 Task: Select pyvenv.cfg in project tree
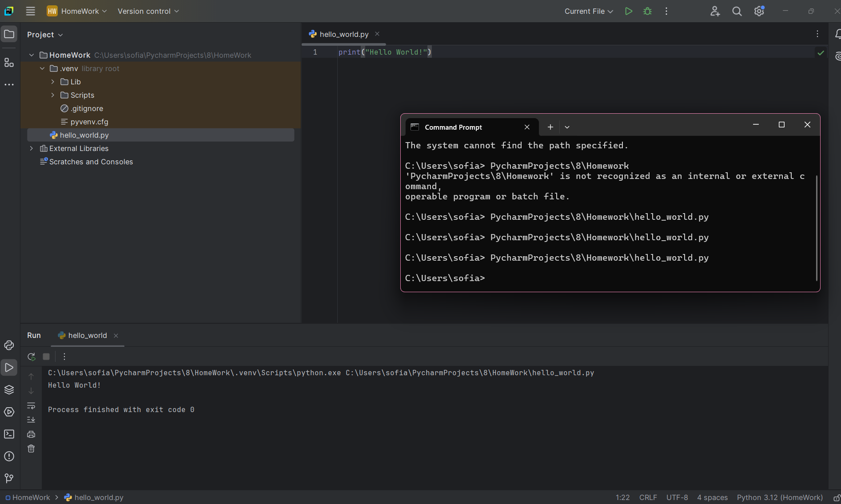(x=89, y=122)
